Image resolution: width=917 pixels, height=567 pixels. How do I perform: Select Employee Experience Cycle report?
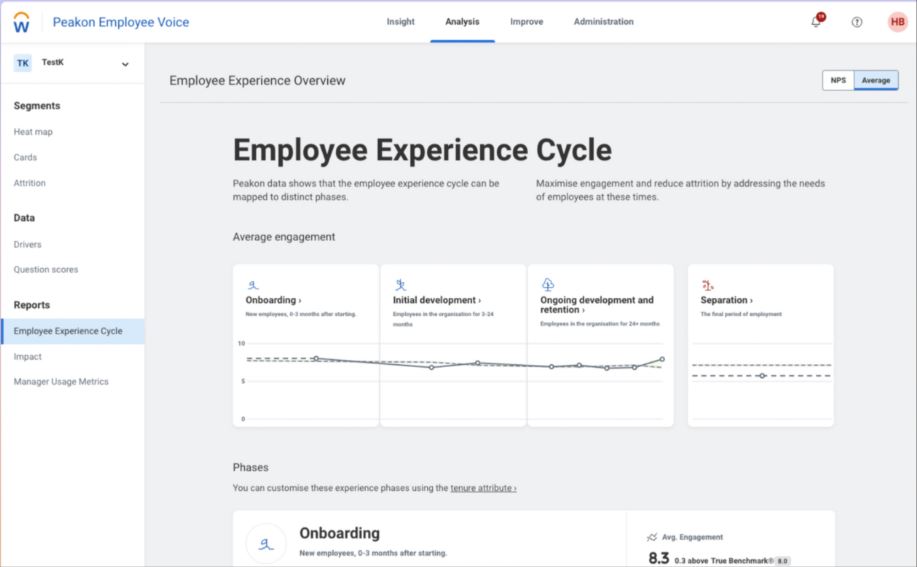point(73,331)
